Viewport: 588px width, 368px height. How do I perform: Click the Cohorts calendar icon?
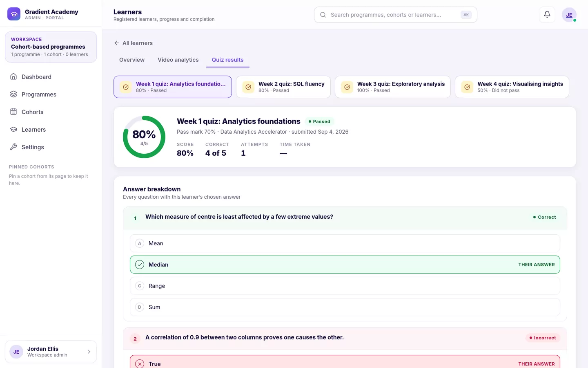click(13, 112)
